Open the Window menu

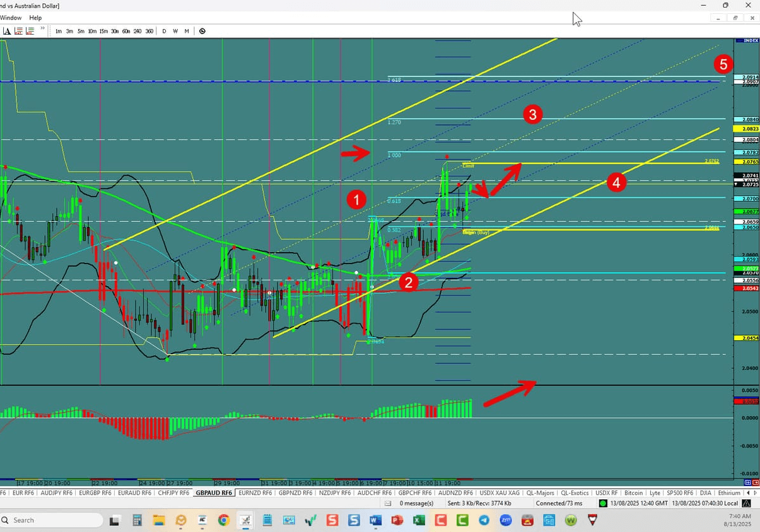click(x=11, y=18)
